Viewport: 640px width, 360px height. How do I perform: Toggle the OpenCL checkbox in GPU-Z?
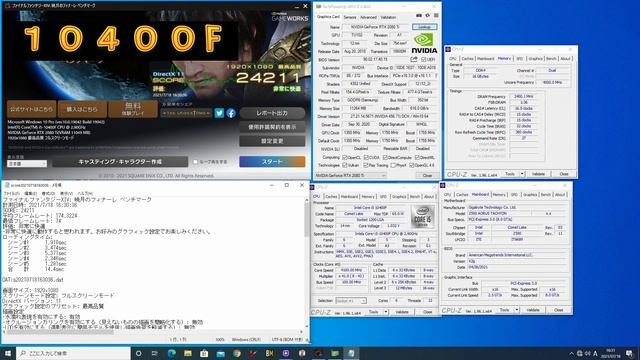pos(345,157)
